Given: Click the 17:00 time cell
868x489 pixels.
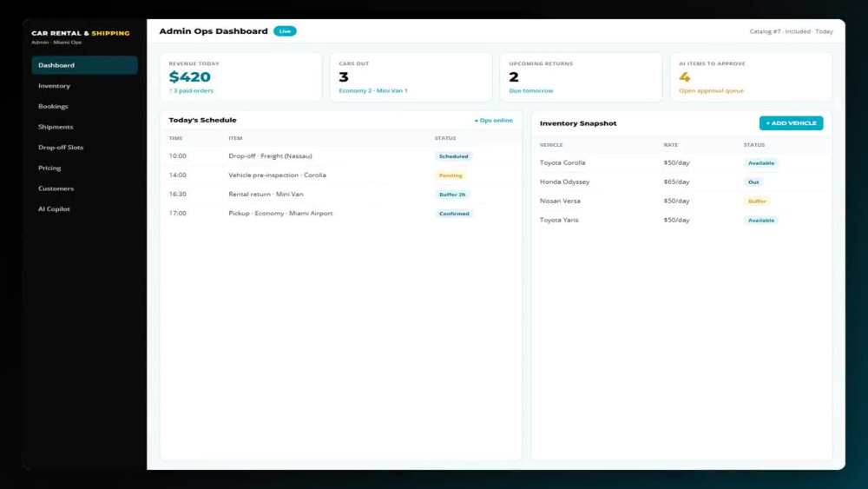Looking at the screenshot, I should tap(178, 213).
